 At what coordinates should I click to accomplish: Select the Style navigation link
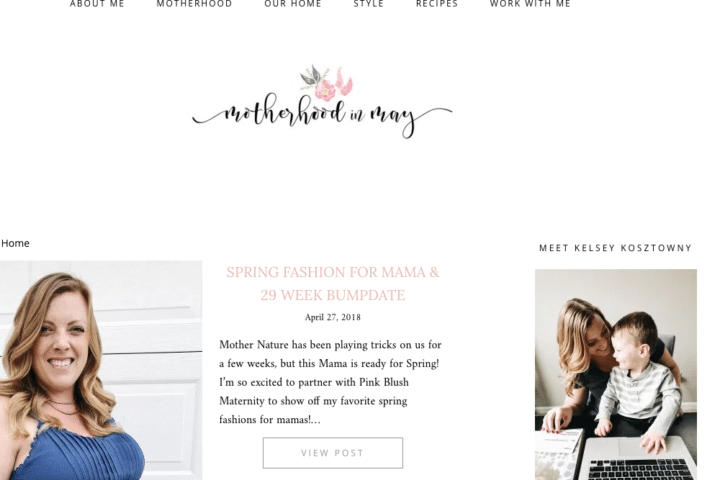click(368, 4)
